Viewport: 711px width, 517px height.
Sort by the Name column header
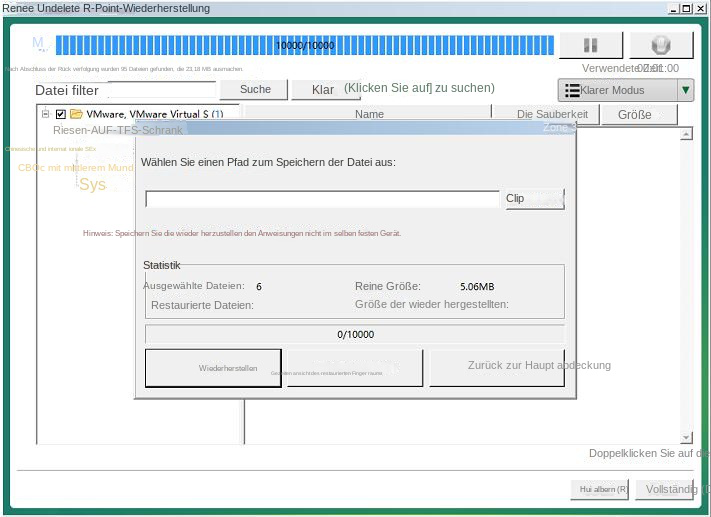click(x=369, y=114)
